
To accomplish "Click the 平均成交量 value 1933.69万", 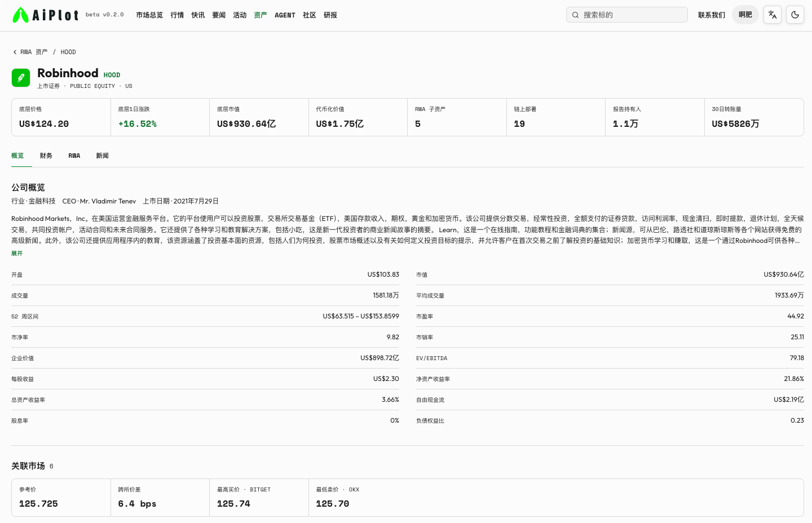I will pyautogui.click(x=789, y=295).
